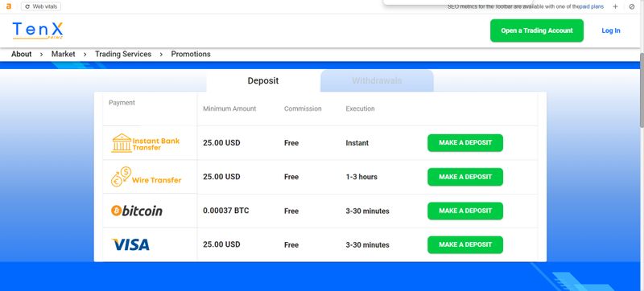This screenshot has height=291, width=644.
Task: Open the paid plans link
Action: click(x=592, y=6)
